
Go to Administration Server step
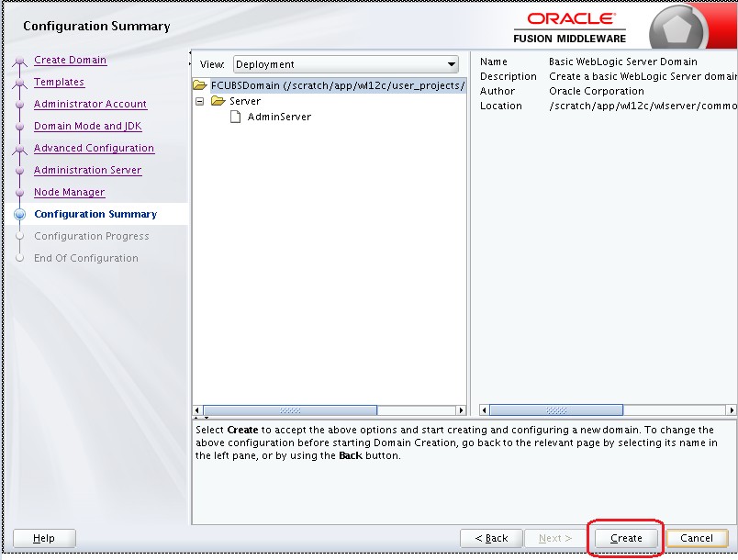coord(87,170)
